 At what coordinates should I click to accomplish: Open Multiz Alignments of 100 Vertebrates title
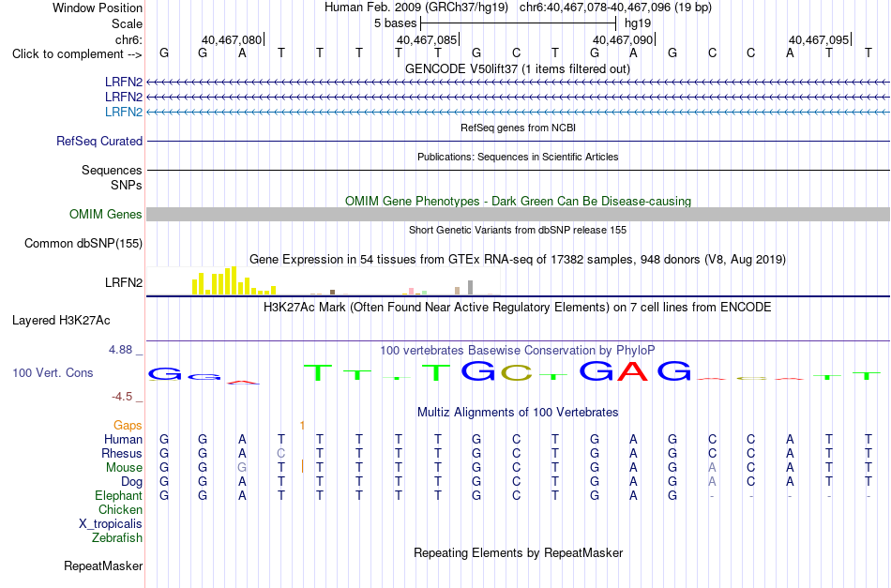(518, 412)
